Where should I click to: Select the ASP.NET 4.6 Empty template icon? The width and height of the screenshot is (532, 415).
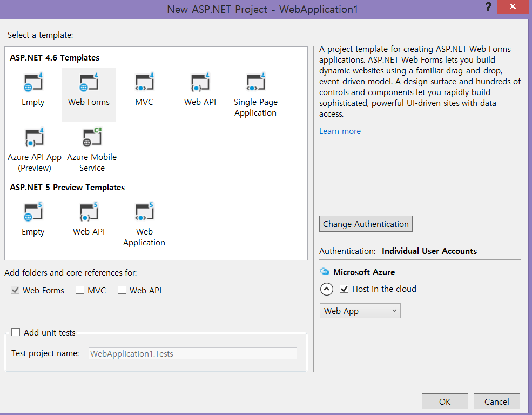pos(33,83)
